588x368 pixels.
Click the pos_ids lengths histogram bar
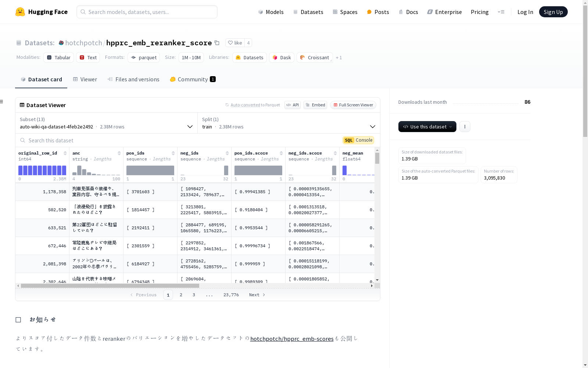pos(150,170)
